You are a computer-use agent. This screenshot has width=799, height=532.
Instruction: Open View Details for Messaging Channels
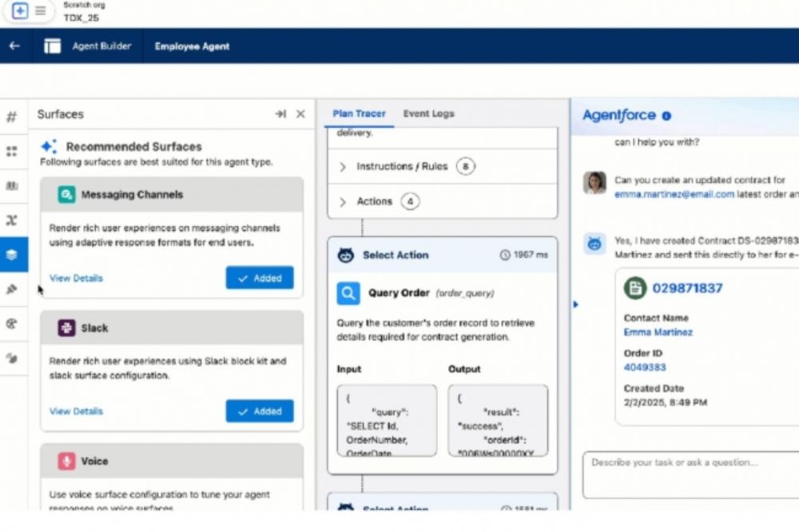click(x=76, y=278)
